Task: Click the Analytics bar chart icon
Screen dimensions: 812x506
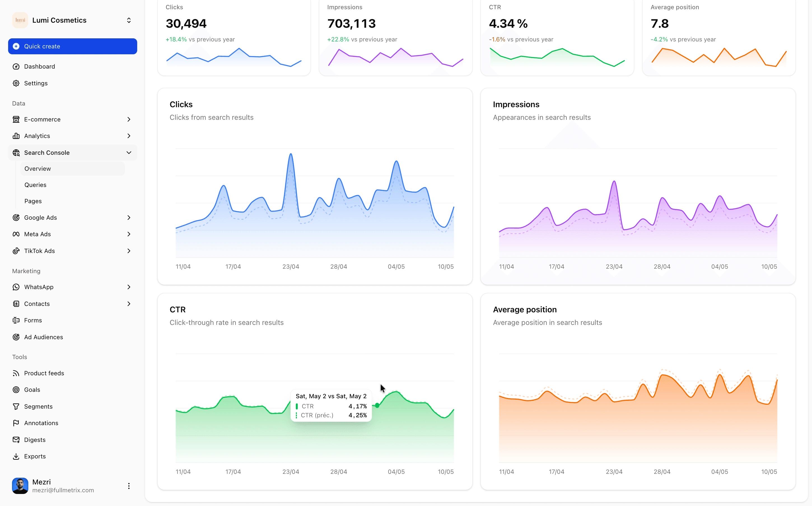Action: click(x=16, y=136)
